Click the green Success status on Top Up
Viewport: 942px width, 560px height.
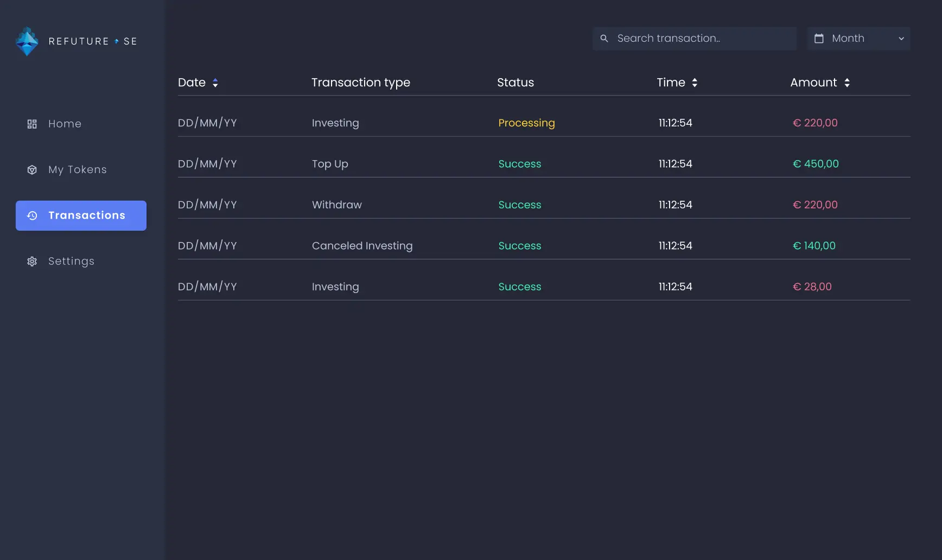point(519,163)
